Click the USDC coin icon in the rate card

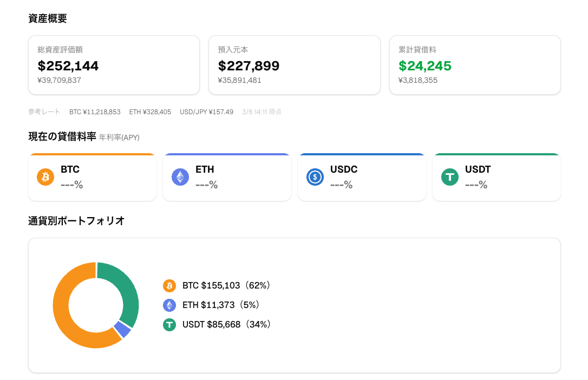tap(315, 177)
